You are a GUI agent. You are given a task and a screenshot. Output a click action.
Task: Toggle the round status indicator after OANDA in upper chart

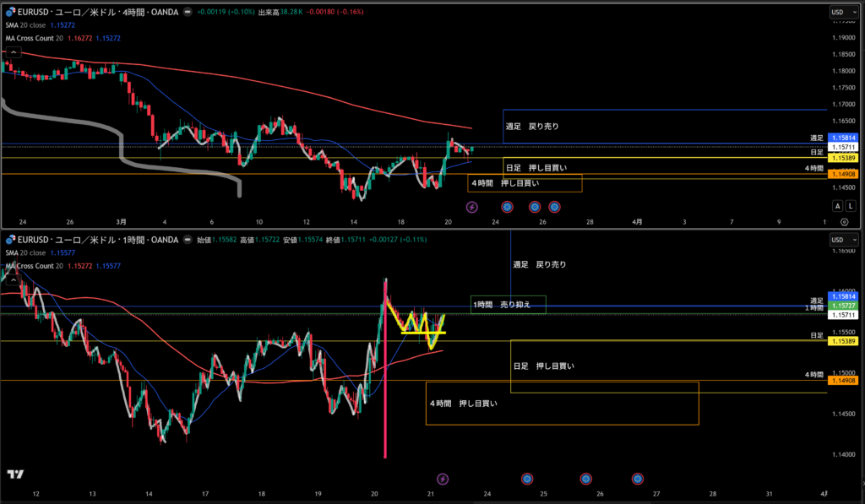pos(188,14)
